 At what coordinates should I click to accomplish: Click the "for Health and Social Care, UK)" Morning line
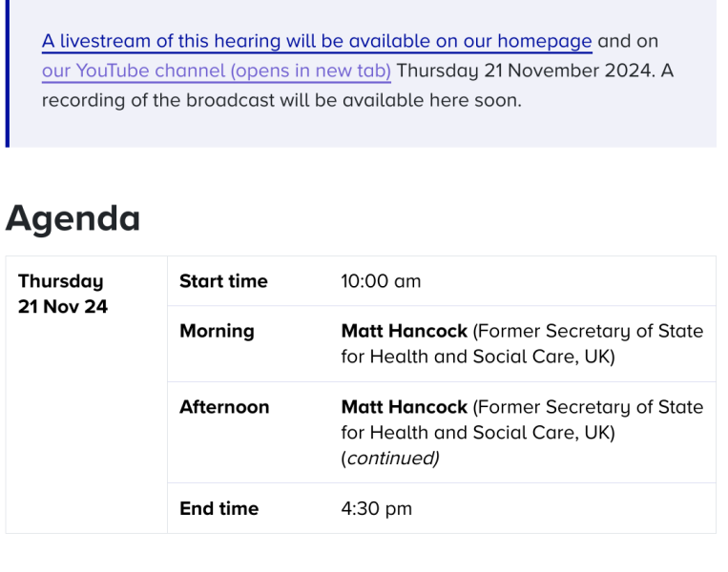click(x=477, y=357)
